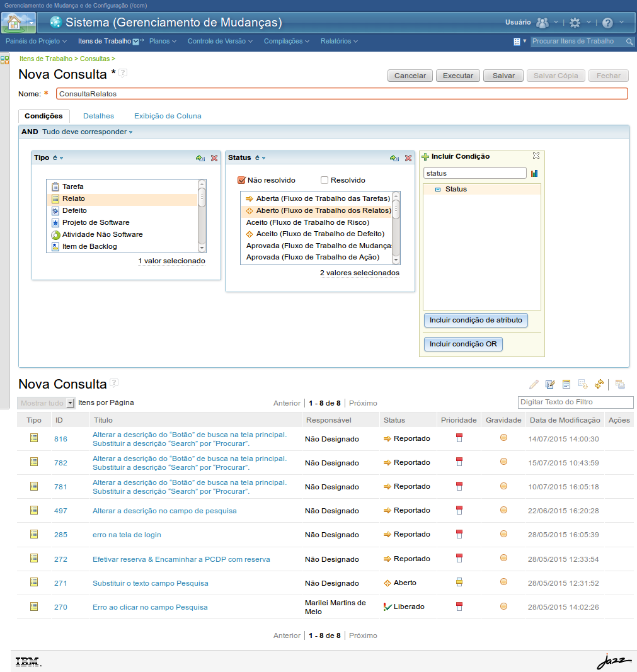This screenshot has width=637, height=672.
Task: Click the Tipo list scrollbar down arrow
Action: pyautogui.click(x=202, y=248)
